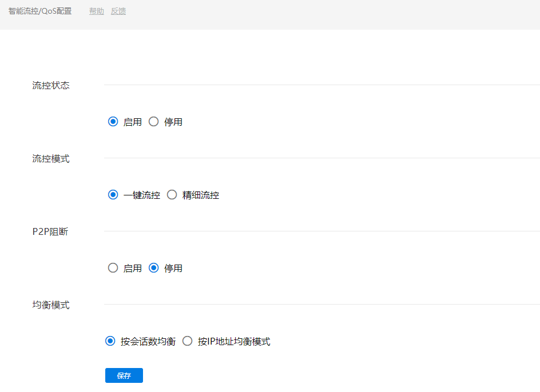Viewport: 540px width, 392px height.
Task: Click the 按会话数均衡 label text
Action: 148,342
